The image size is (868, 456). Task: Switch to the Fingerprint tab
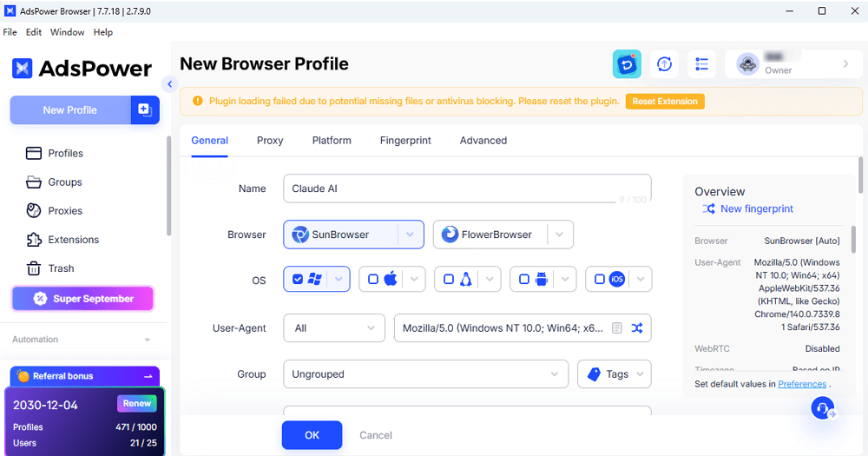[x=405, y=141]
